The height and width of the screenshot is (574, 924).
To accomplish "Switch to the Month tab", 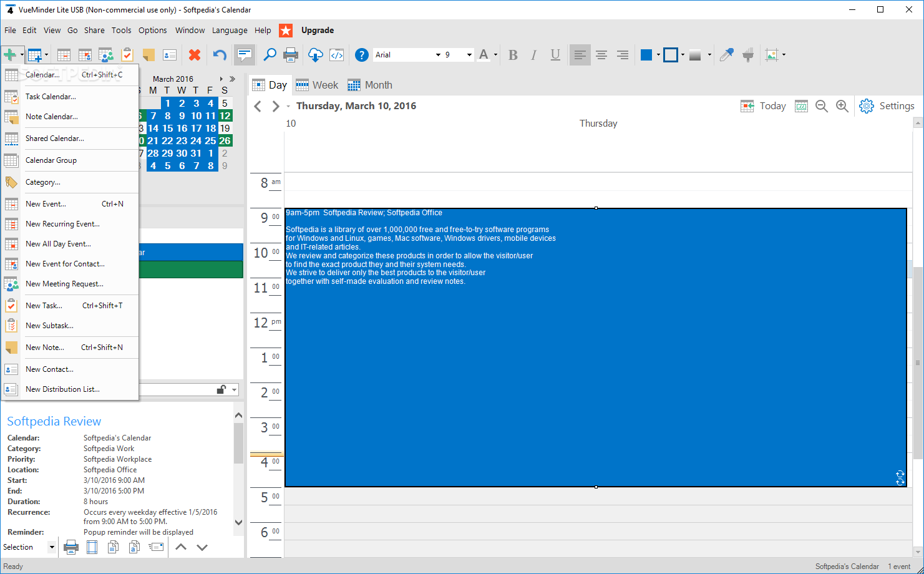I will (370, 85).
